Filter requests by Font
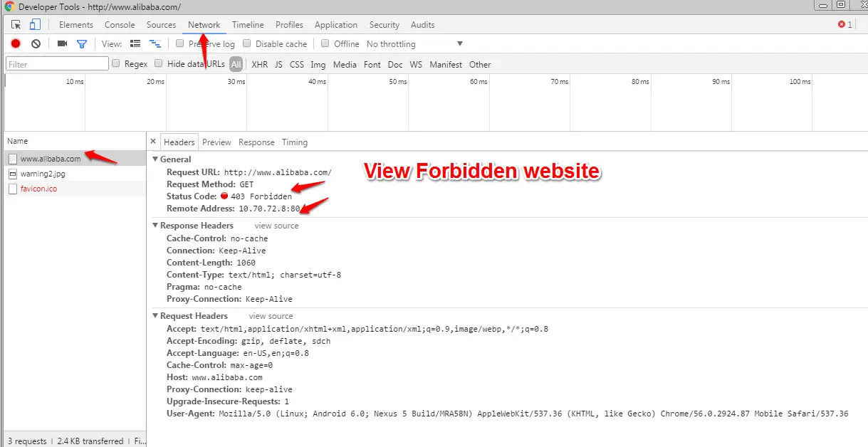Viewport: 868px width, 447px height. 372,64
